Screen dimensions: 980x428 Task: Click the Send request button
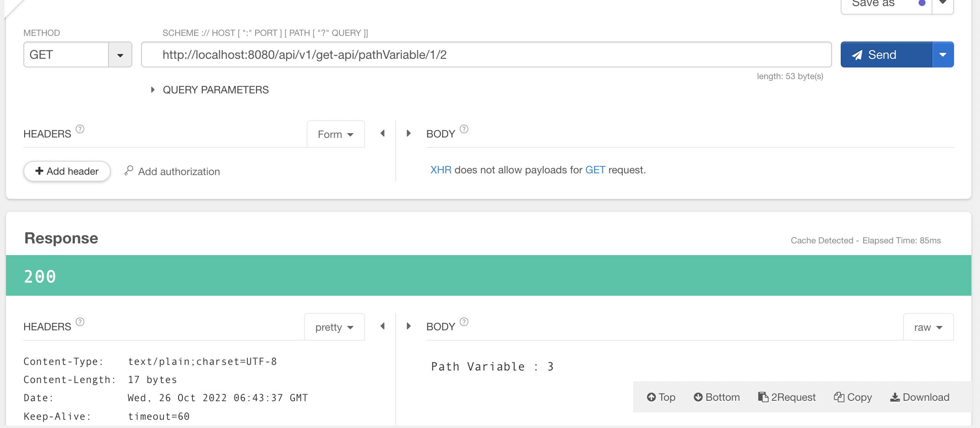(x=886, y=54)
